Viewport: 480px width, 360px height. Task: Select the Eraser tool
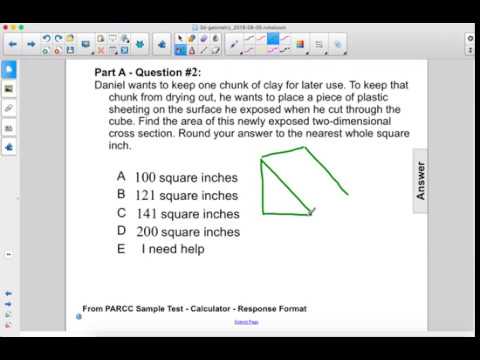tap(204, 38)
